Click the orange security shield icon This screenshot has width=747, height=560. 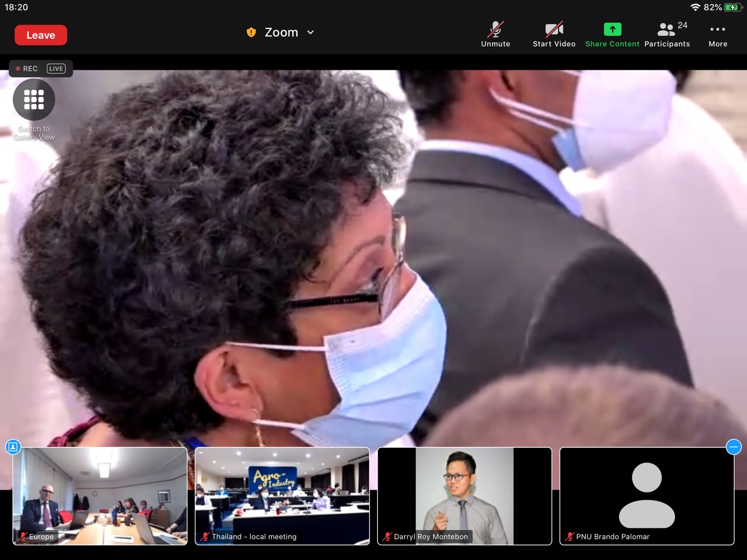pos(252,32)
